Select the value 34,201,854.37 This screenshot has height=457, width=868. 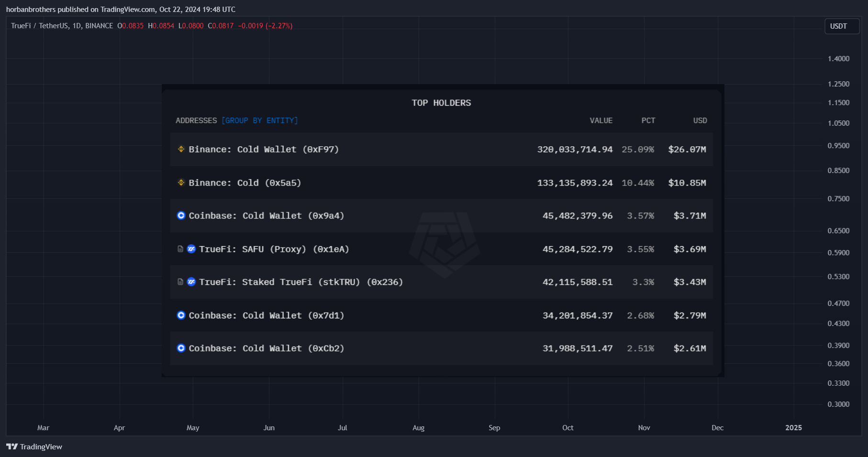tap(578, 316)
